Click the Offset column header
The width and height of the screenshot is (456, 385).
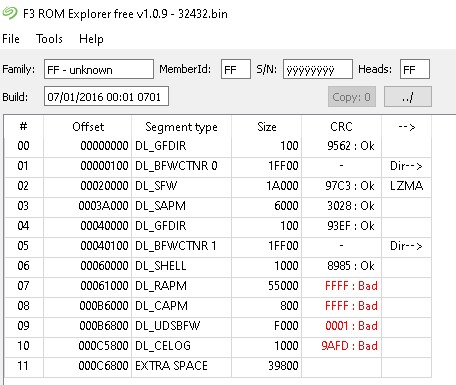click(88, 127)
